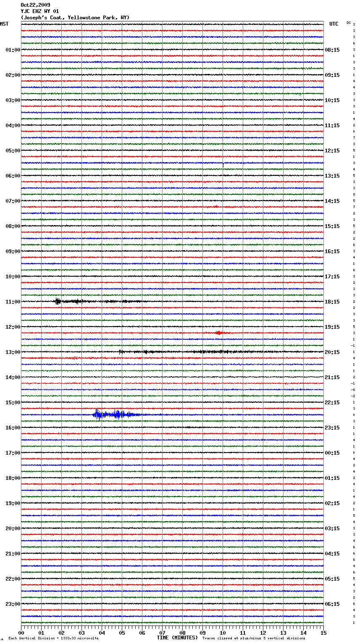
Task: Click the 22:15 UTC time label
Action: point(332,403)
